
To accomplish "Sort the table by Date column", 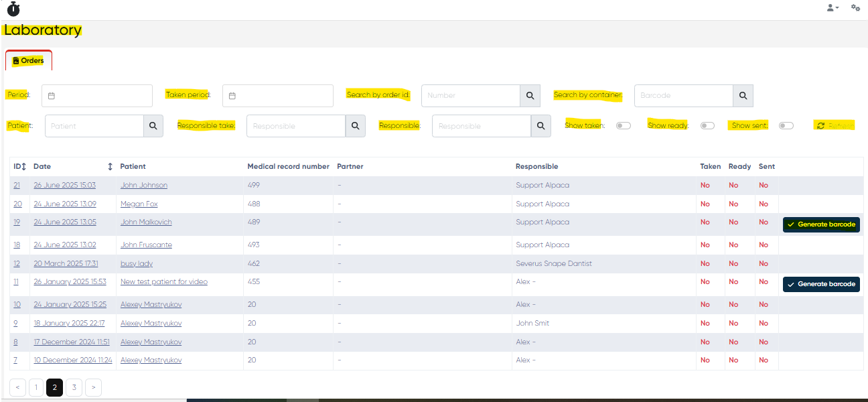I will pos(110,166).
